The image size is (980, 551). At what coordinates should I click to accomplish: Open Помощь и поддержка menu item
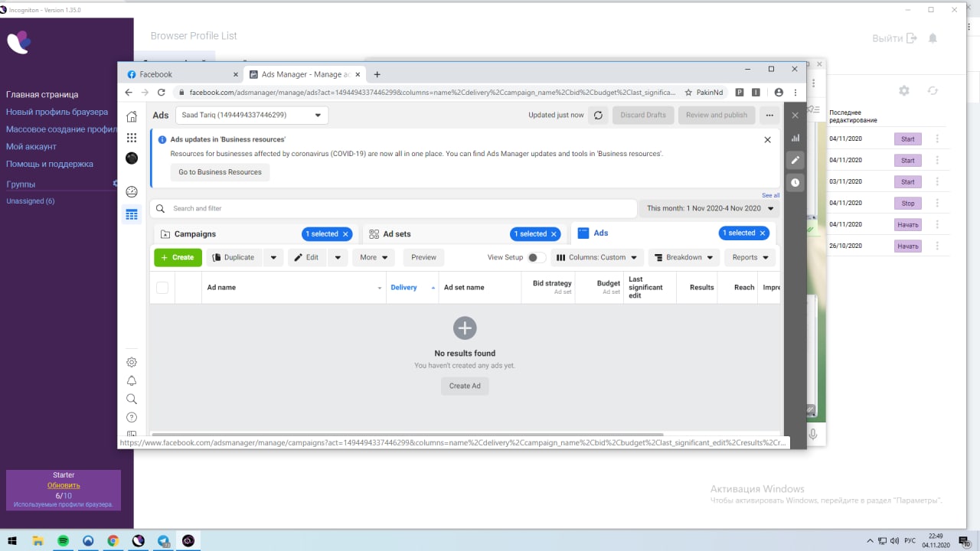(x=50, y=164)
